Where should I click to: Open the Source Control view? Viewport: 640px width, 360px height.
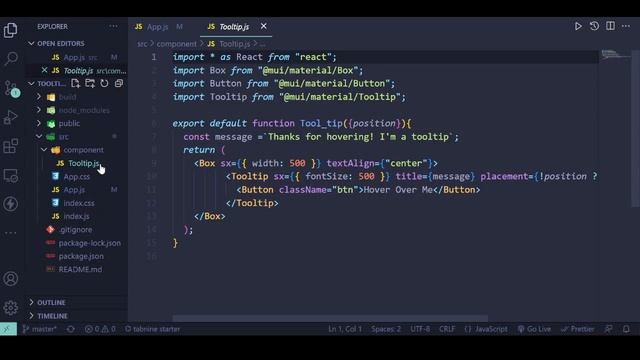pyautogui.click(x=11, y=88)
